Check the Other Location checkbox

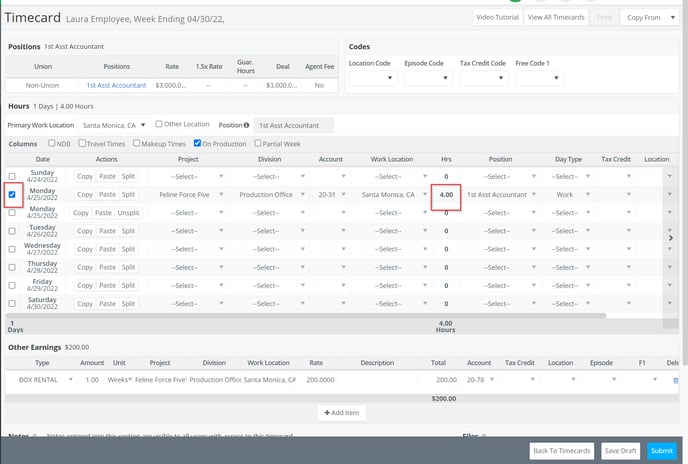coord(159,124)
